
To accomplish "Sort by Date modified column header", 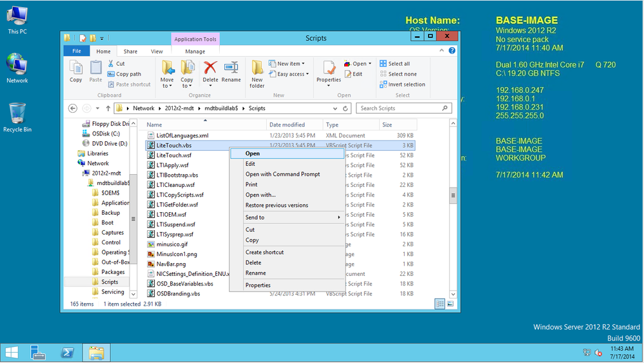I will click(295, 125).
